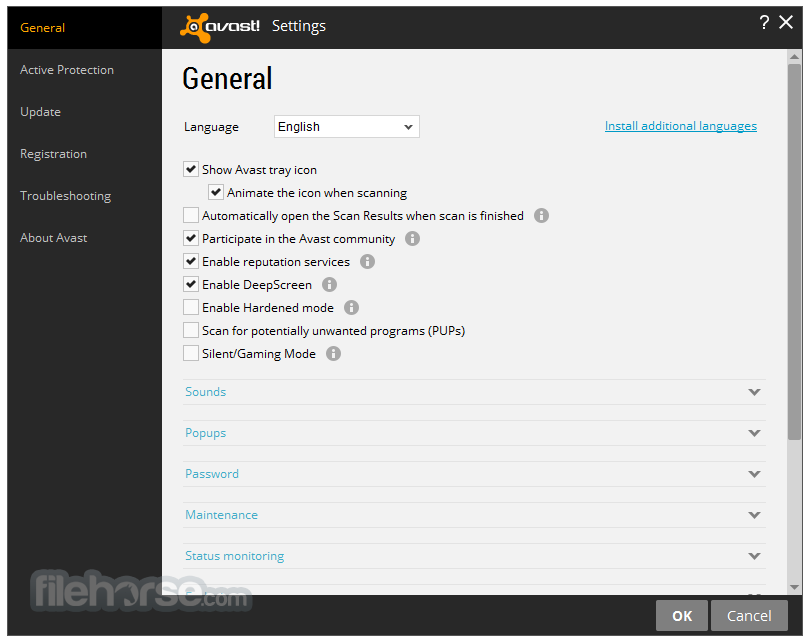Click the question mark help icon

764,23
